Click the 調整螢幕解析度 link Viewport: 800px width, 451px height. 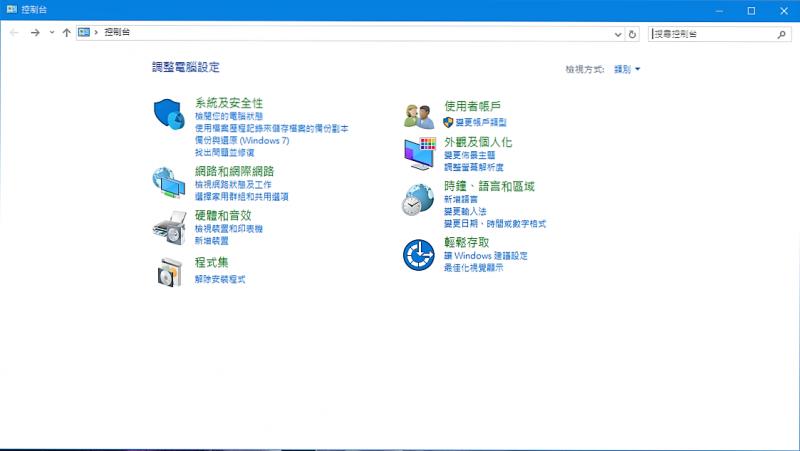pos(473,167)
